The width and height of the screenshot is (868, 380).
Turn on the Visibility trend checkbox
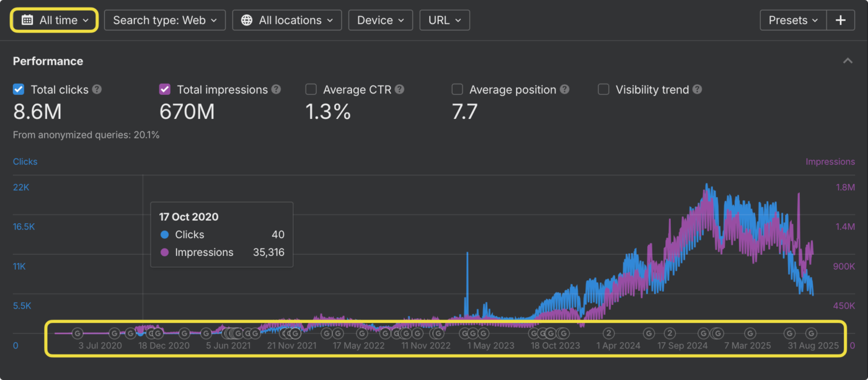point(603,89)
